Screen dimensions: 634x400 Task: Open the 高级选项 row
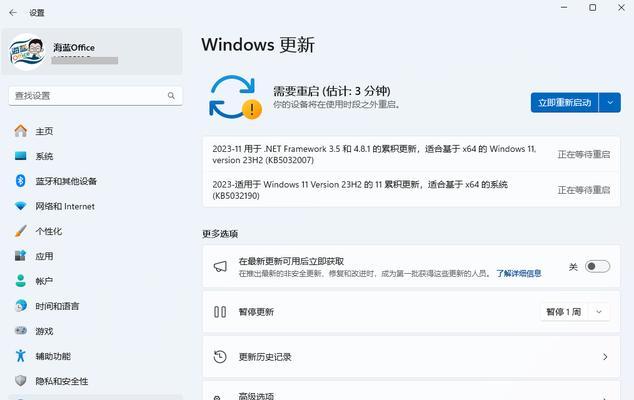(411, 391)
